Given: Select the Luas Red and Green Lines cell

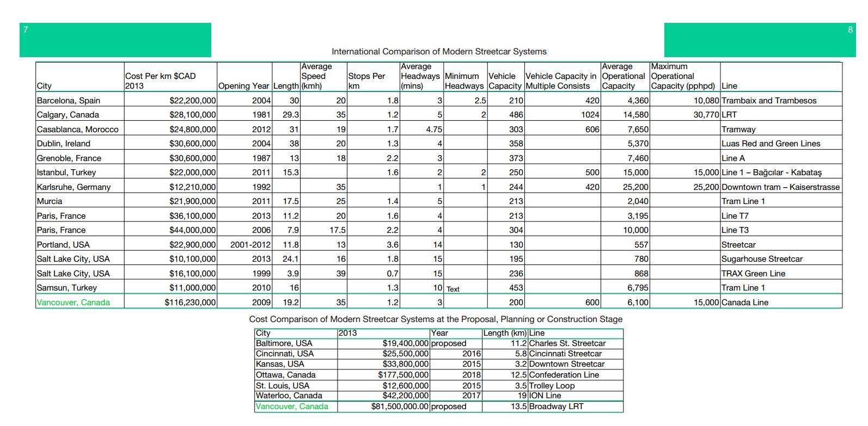Looking at the screenshot, I should (771, 144).
